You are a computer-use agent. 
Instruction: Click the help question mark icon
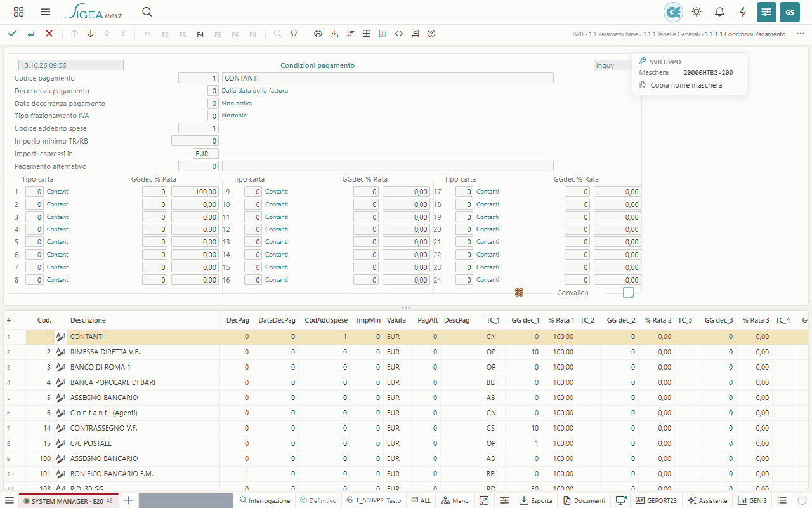[x=431, y=34]
